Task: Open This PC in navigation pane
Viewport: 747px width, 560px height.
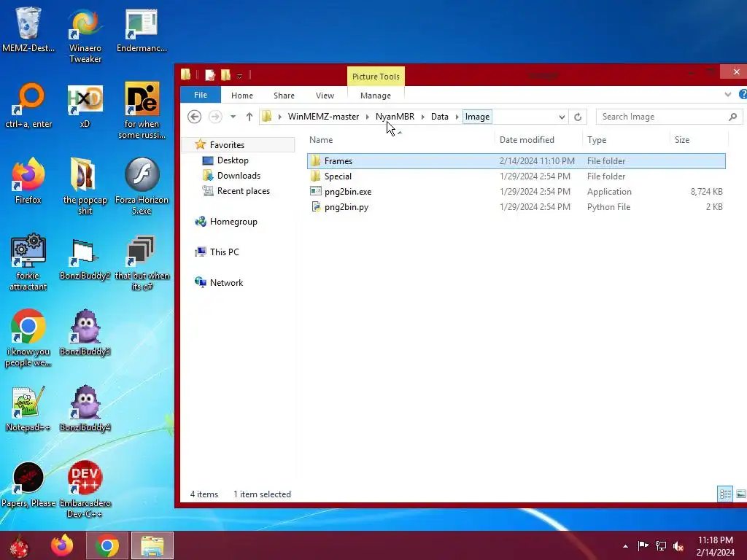Action: point(225,252)
